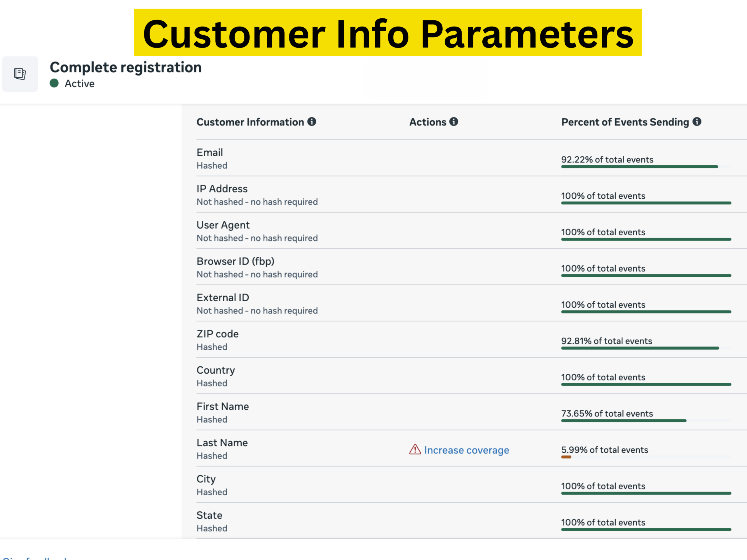
Task: Click the First Name coverage progress bar
Action: click(623, 421)
